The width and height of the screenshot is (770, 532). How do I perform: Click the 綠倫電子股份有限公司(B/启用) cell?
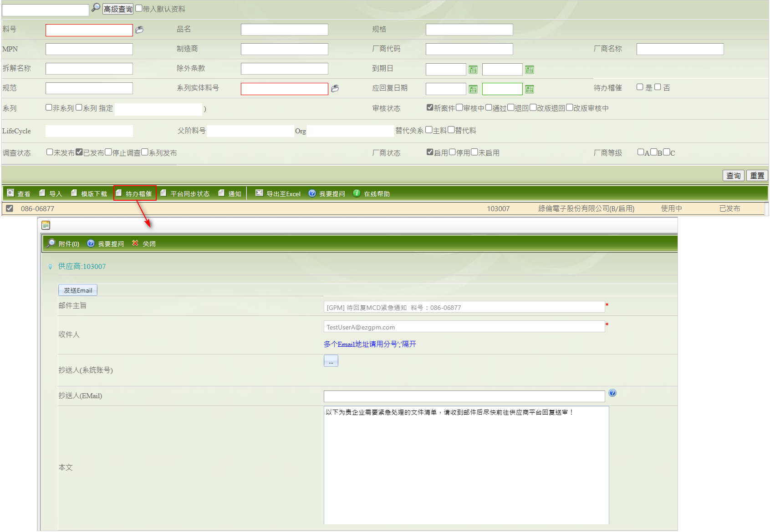click(586, 208)
